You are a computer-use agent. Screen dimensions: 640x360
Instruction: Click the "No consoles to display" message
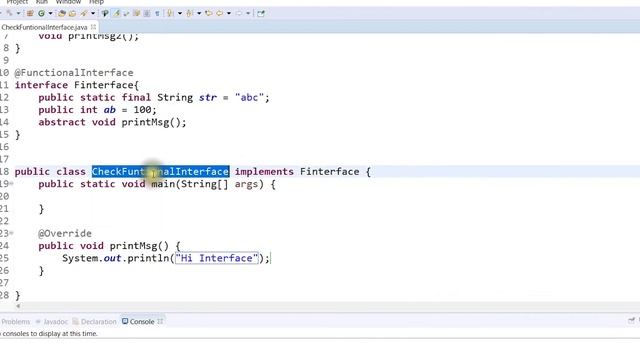[x=49, y=333]
